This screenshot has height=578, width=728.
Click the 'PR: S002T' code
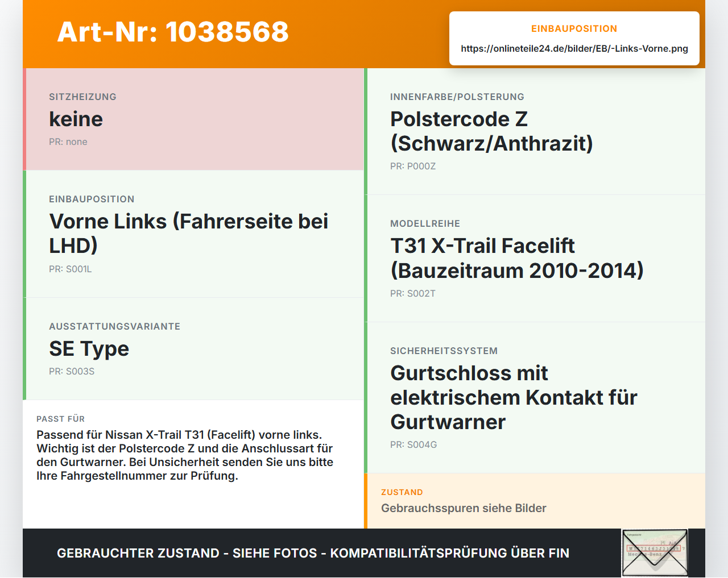[x=413, y=294]
